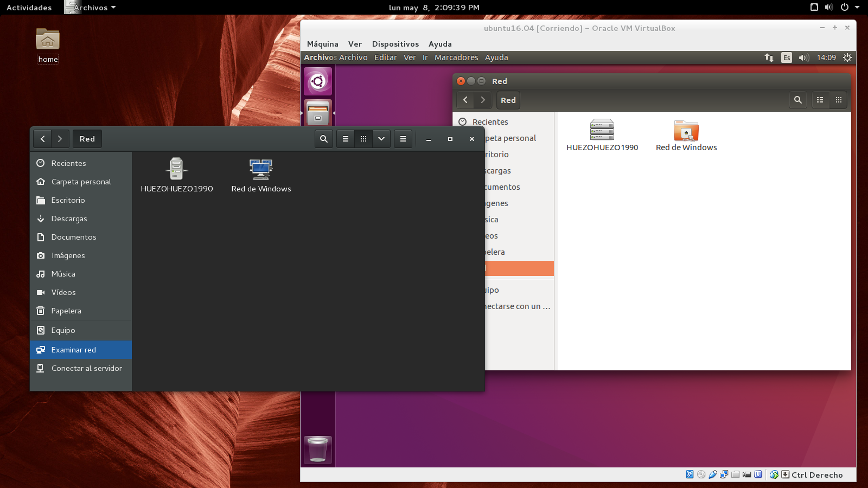Open Vídeos in the dark sidebar
This screenshot has height=488, width=868.
(81, 292)
